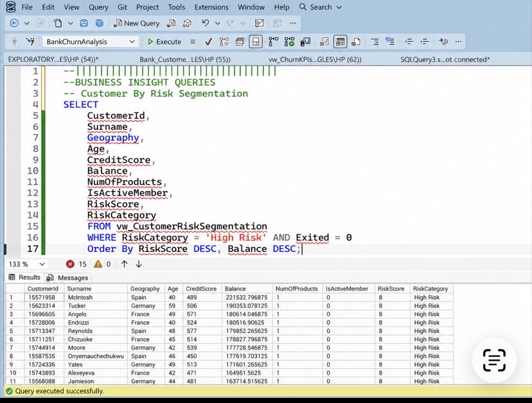Switch to the vw_ChurnKPIs query tab

point(315,59)
